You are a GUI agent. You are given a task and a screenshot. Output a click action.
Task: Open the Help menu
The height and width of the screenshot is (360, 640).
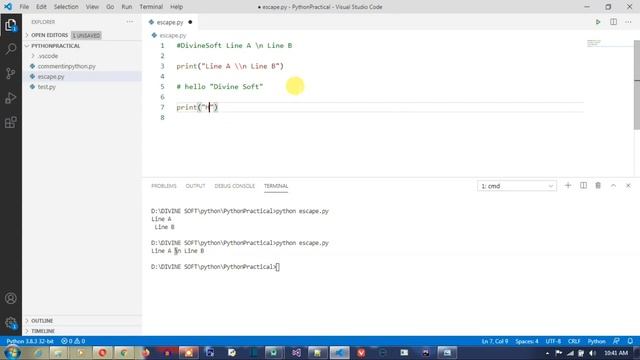[176, 7]
